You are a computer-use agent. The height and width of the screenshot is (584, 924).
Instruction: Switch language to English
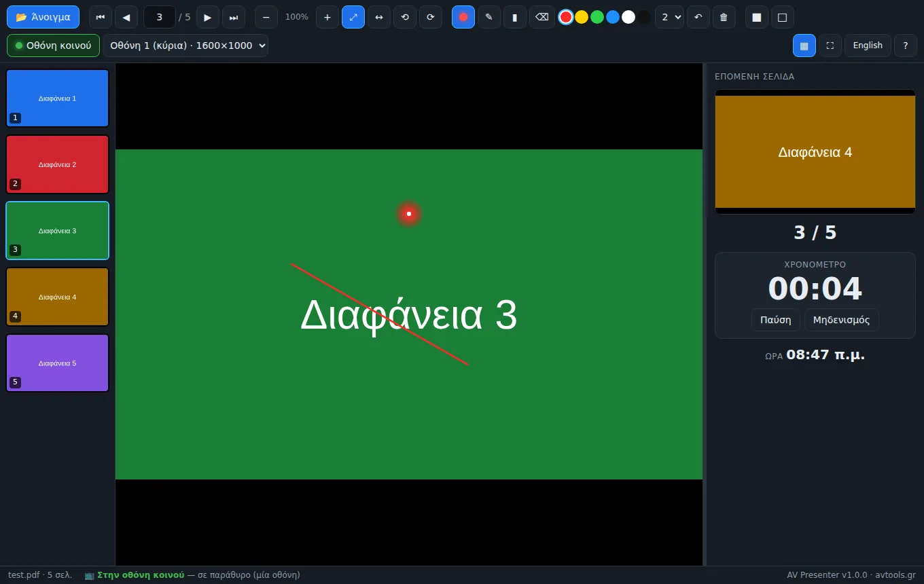click(x=868, y=45)
